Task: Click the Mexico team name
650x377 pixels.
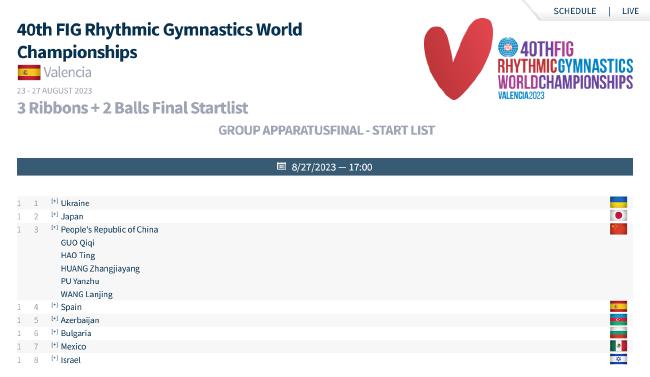Action: tap(73, 346)
